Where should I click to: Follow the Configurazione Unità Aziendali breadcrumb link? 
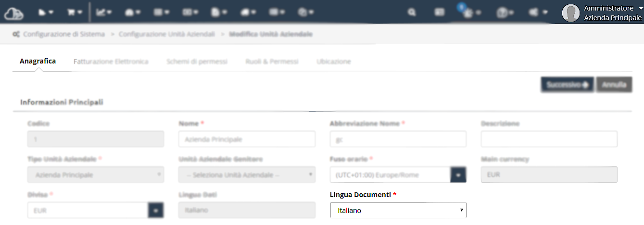167,35
